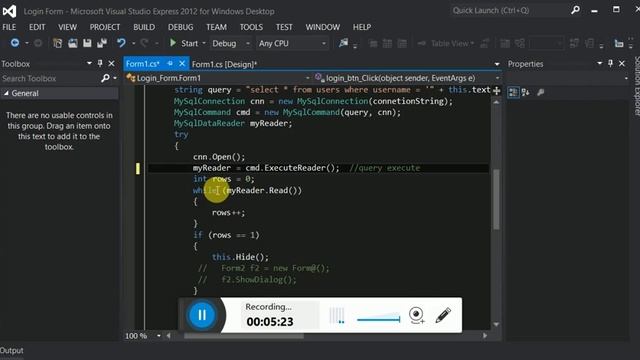Undo the last edit via toolbar icon
This screenshot has height=360, width=640.
121,43
